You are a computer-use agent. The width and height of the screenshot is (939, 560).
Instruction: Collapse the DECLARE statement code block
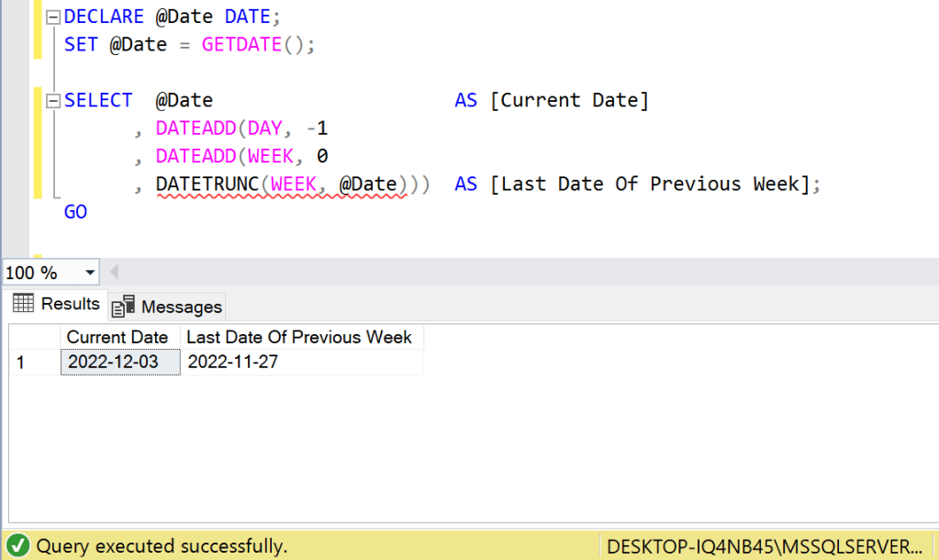pyautogui.click(x=52, y=17)
